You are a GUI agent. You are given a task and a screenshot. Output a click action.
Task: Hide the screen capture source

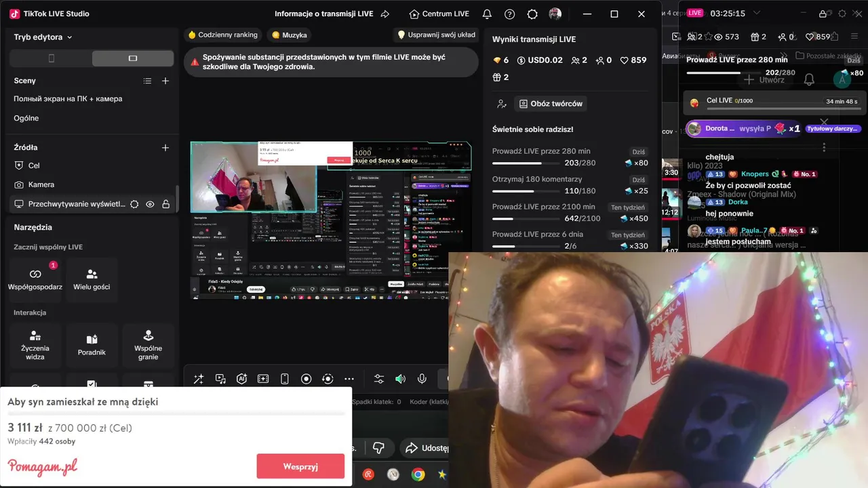[150, 204]
